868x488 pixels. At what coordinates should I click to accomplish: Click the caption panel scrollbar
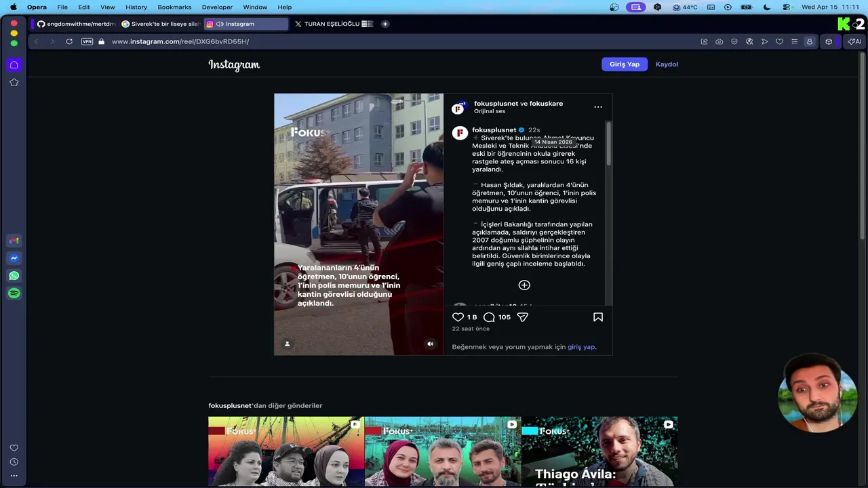click(609, 144)
